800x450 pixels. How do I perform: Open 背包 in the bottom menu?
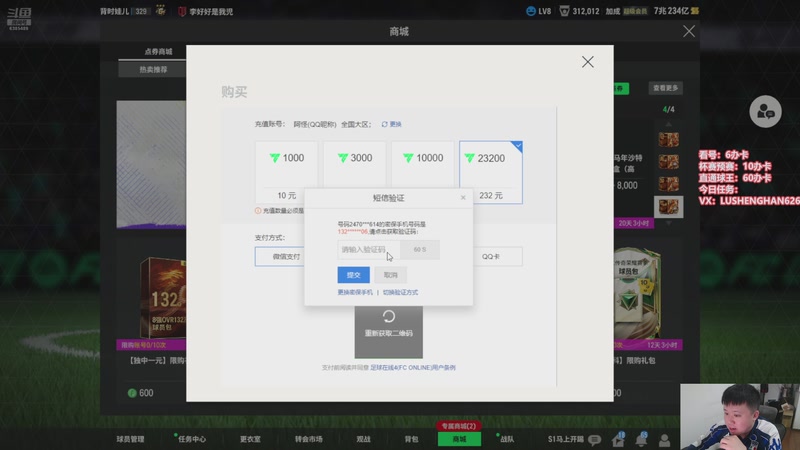tap(411, 439)
